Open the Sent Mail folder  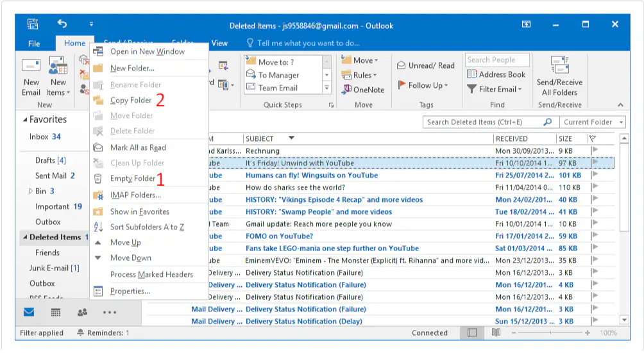point(55,176)
